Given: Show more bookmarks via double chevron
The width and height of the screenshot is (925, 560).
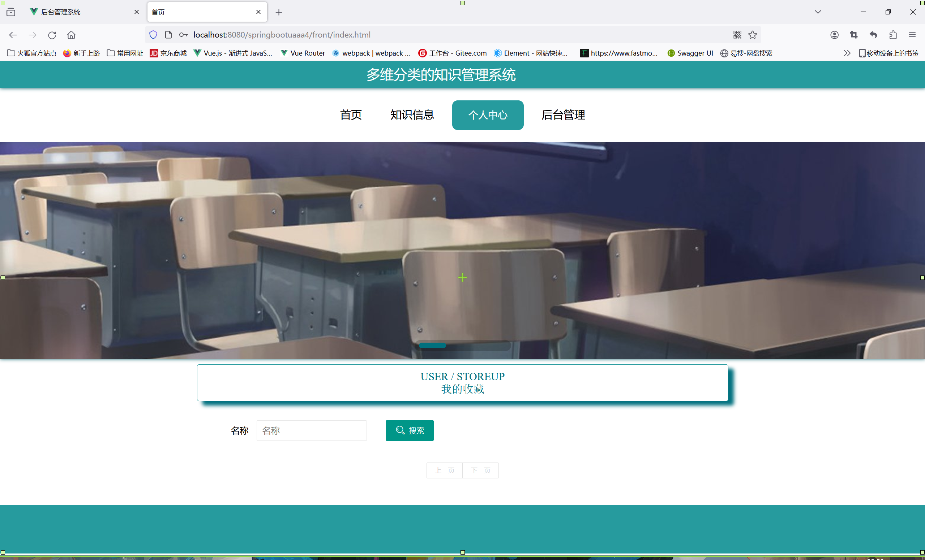Looking at the screenshot, I should pyautogui.click(x=847, y=53).
